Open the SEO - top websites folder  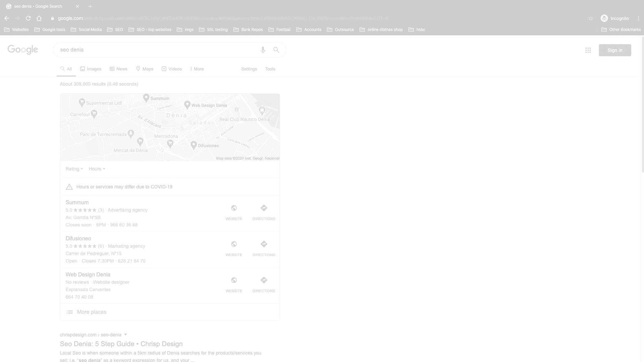(150, 30)
